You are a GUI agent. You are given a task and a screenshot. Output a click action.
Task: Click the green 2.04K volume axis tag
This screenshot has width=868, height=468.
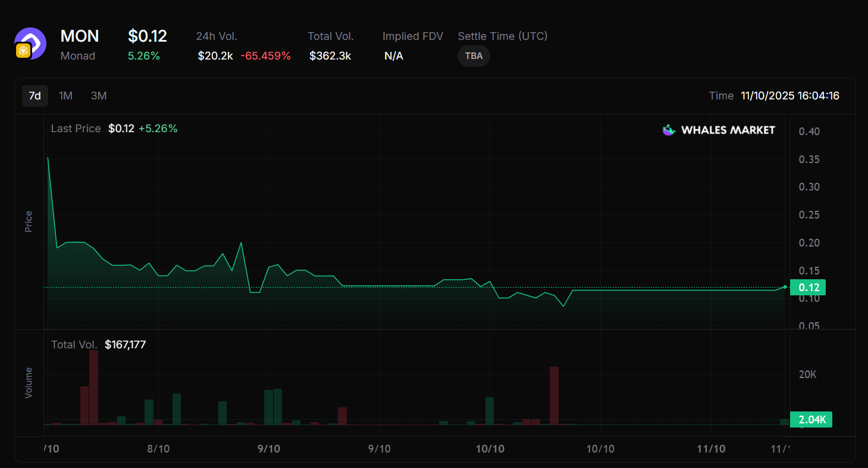811,420
